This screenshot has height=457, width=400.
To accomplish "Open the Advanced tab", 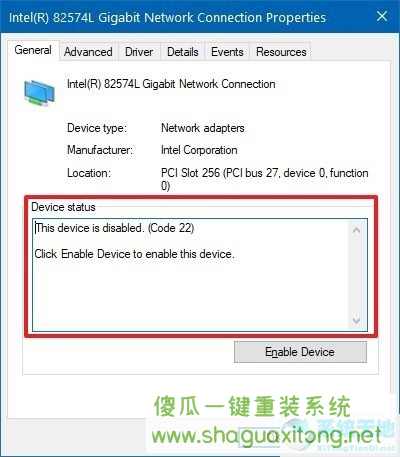I will pyautogui.click(x=88, y=52).
